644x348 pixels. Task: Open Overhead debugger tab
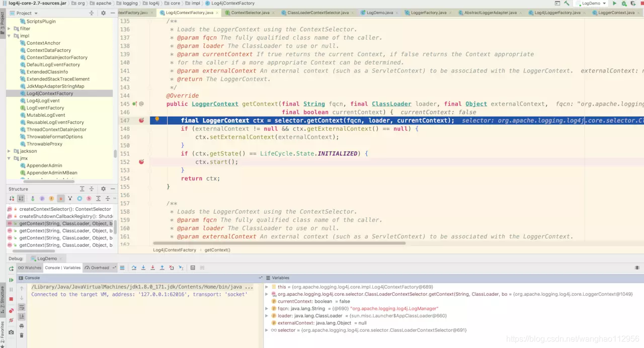pos(100,268)
